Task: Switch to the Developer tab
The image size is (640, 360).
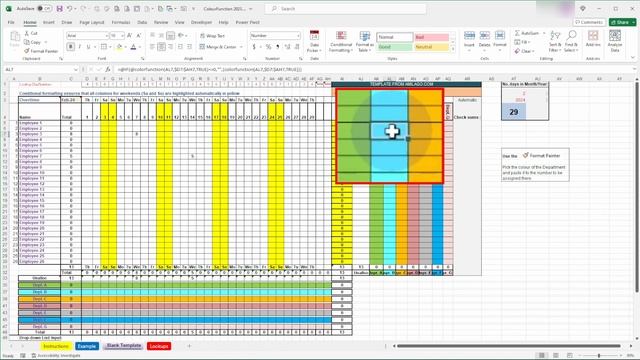Action: pos(202,22)
